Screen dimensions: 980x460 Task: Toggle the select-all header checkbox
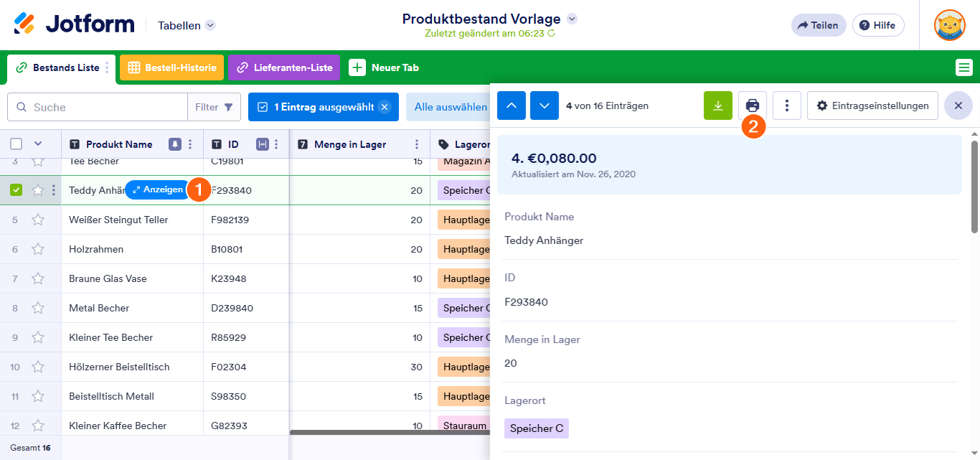pyautogui.click(x=17, y=144)
